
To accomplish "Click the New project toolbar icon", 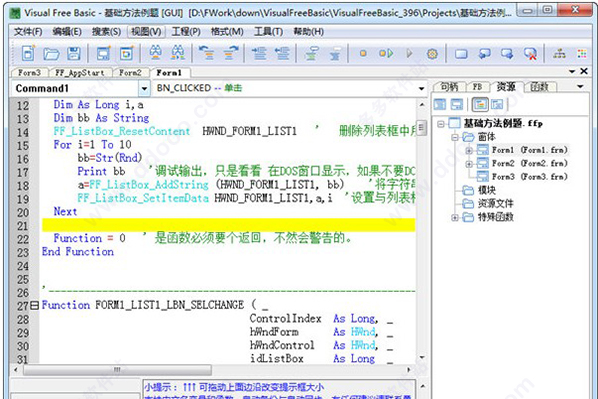I will tap(28, 53).
